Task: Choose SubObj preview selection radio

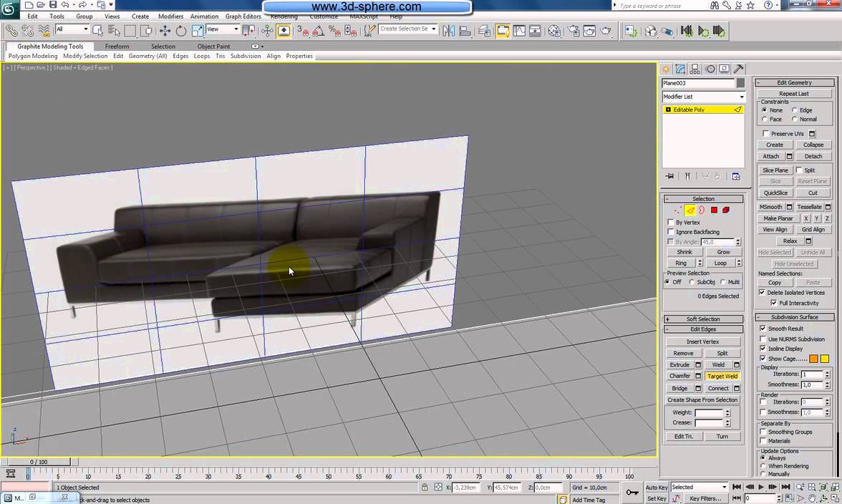Action: coord(692,282)
